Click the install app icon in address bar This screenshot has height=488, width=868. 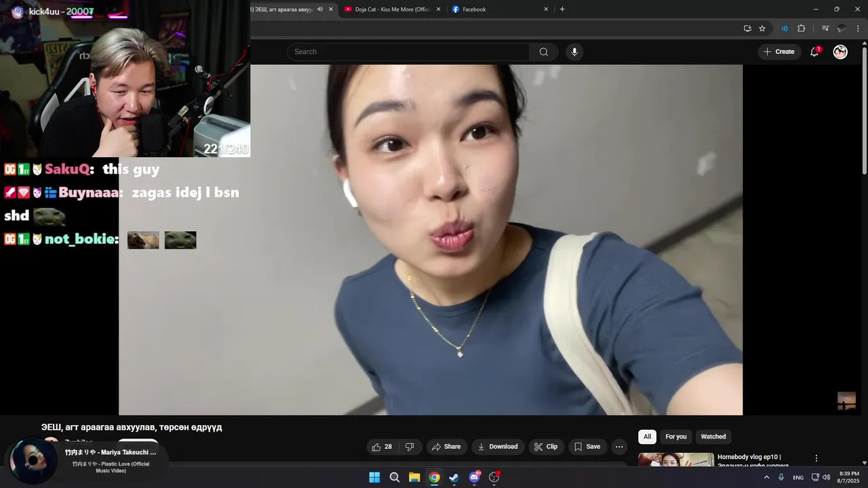tap(747, 28)
